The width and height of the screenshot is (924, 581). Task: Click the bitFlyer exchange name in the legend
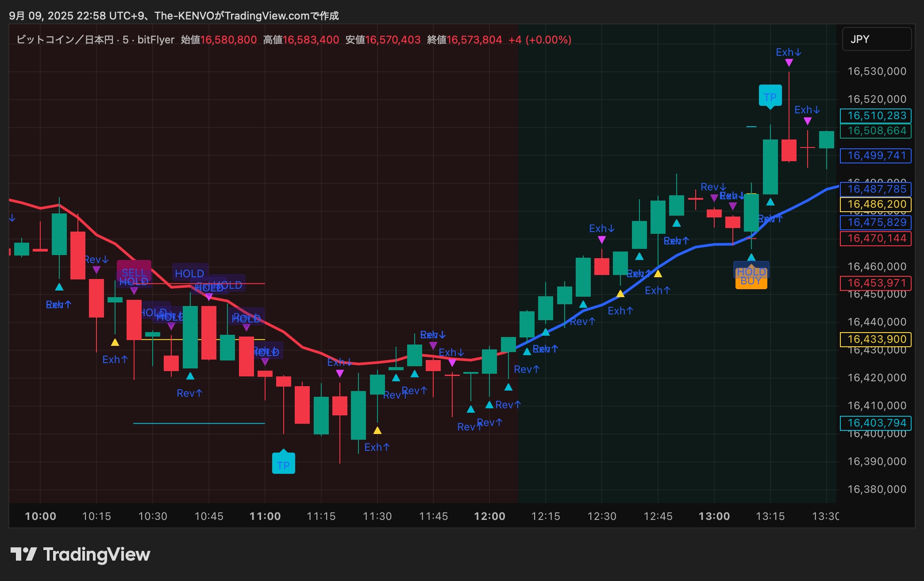(156, 40)
